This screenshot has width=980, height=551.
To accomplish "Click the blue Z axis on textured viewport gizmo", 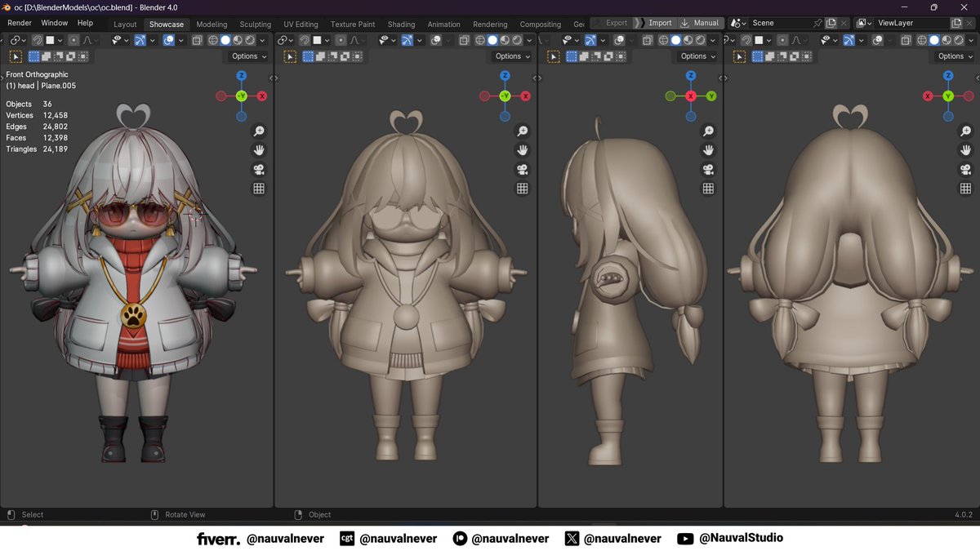I will point(242,75).
